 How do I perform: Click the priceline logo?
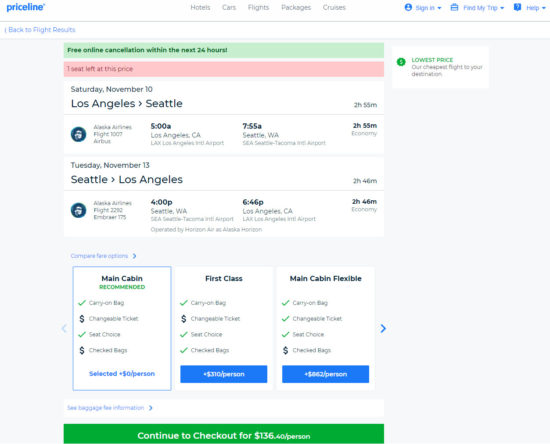[26, 7]
